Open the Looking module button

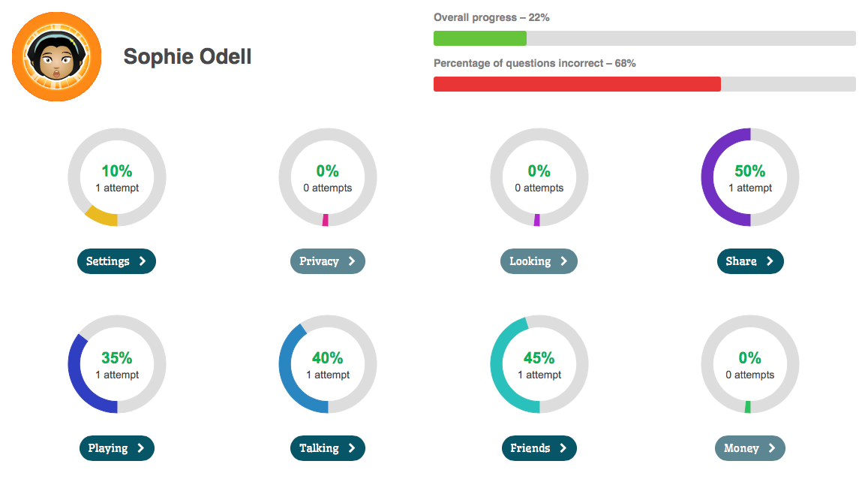coord(539,261)
